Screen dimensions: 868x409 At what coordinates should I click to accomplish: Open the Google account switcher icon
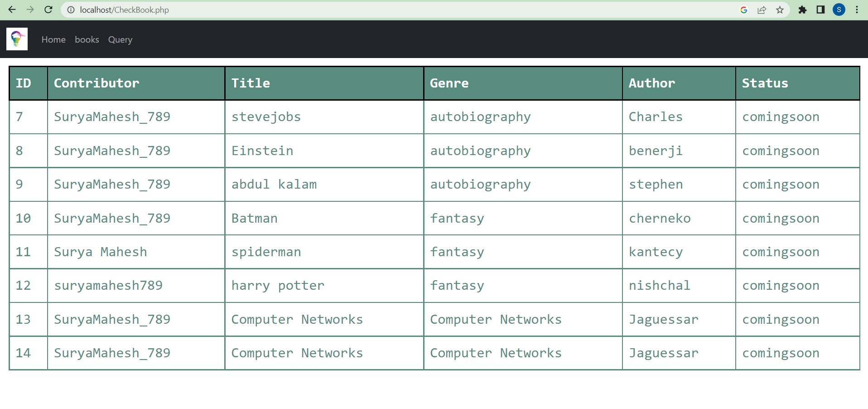tap(744, 10)
